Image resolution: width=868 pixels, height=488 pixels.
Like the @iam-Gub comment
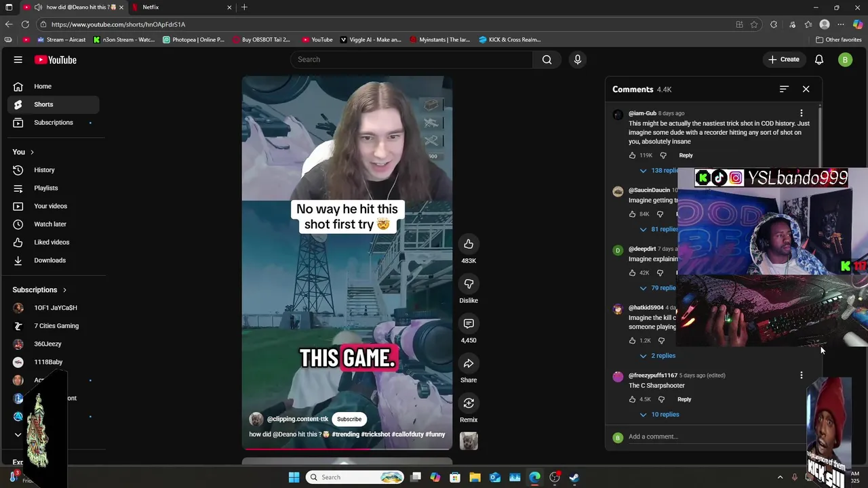[x=633, y=155]
